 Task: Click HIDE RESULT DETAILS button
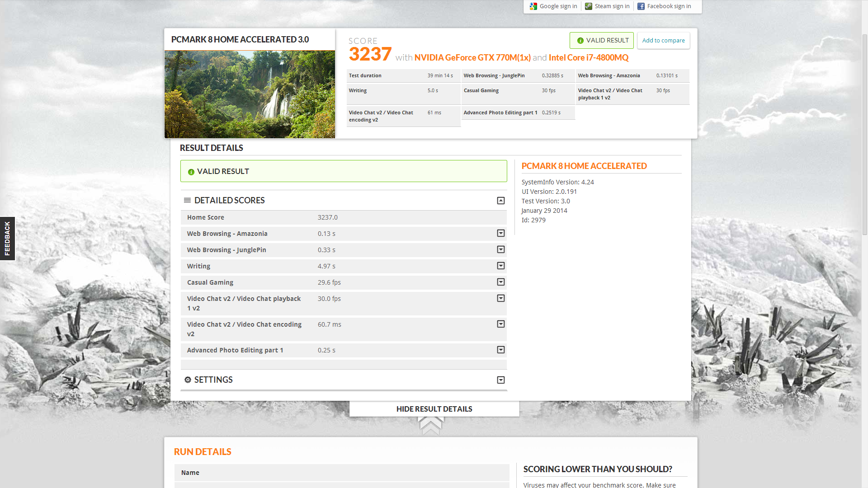[x=434, y=409]
